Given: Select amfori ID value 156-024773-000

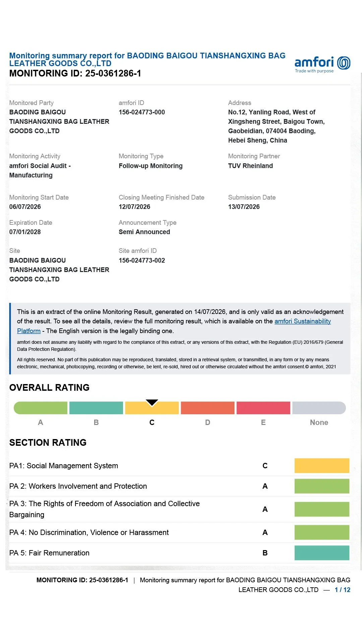Looking at the screenshot, I should (x=142, y=112).
